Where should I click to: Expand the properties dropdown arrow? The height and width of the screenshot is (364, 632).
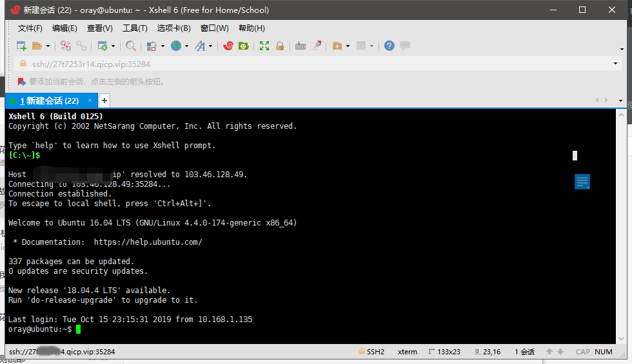pyautogui.click(x=114, y=46)
